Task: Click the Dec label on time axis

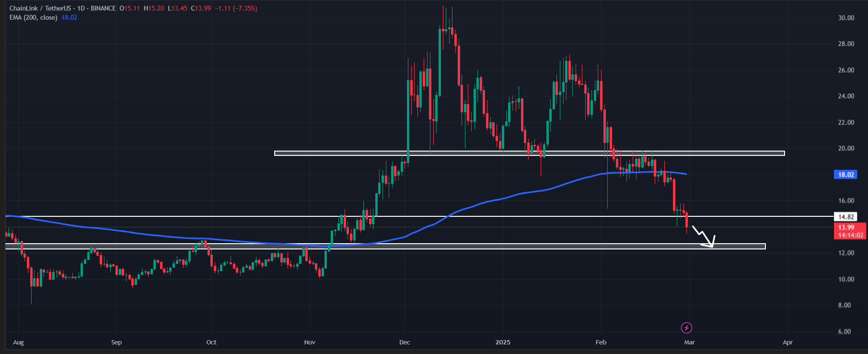Action: point(405,342)
